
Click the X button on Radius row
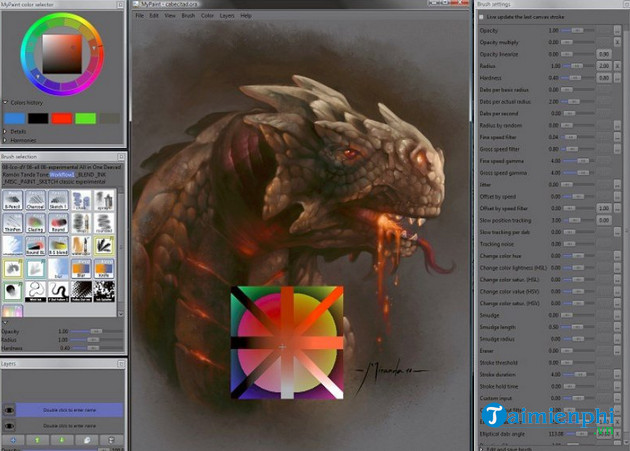[x=618, y=66]
